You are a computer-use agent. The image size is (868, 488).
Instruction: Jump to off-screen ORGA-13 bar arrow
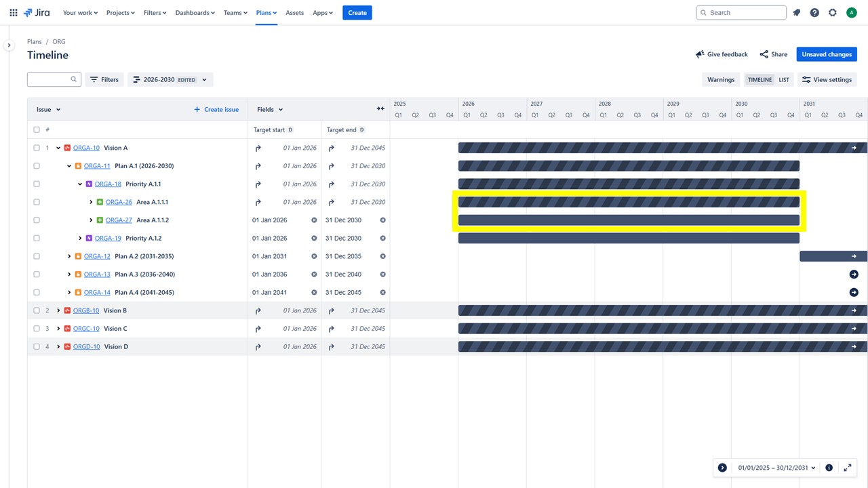(854, 274)
